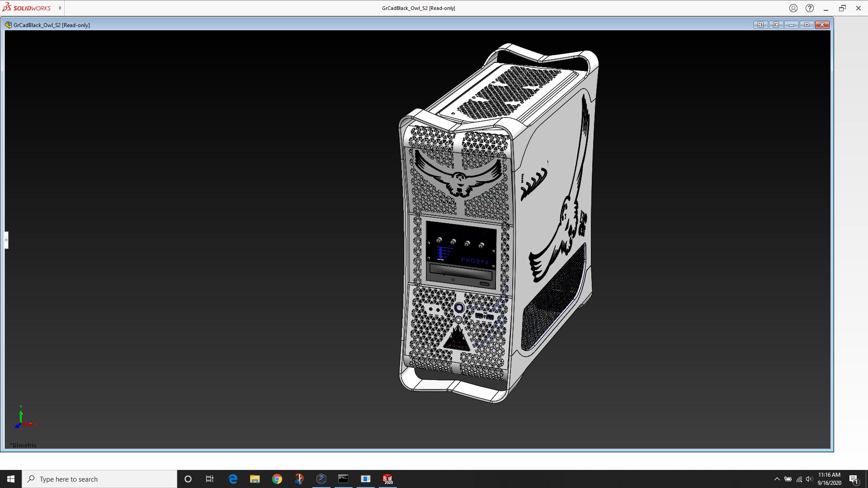Screen dimensions: 868x488
Task: Click the SOLIDWORKS logo
Action: (x=27, y=8)
